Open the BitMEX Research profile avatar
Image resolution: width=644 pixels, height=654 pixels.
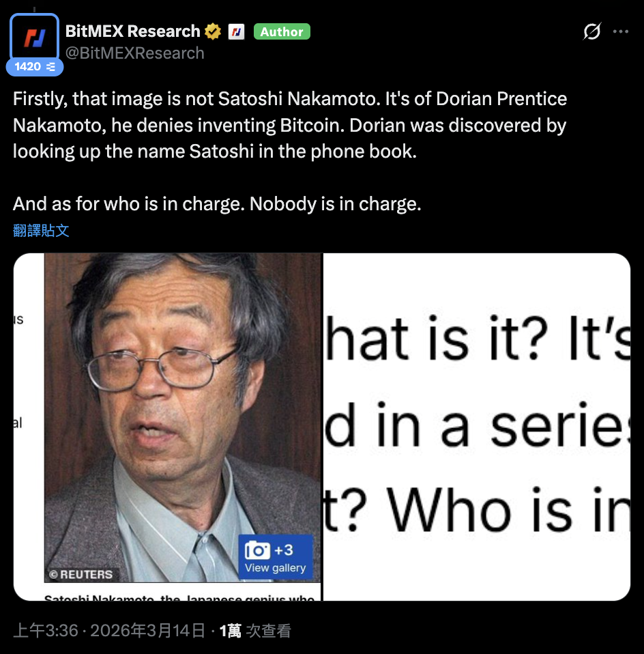pos(34,37)
